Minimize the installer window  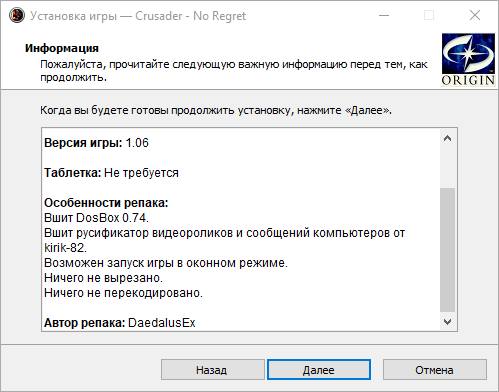(384, 15)
